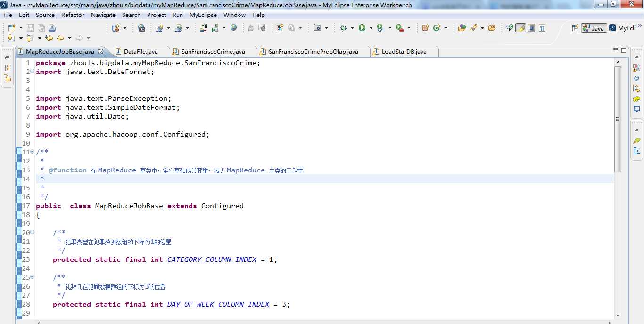The width and height of the screenshot is (644, 324).
Task: Click the Run server icon
Action: point(215,28)
